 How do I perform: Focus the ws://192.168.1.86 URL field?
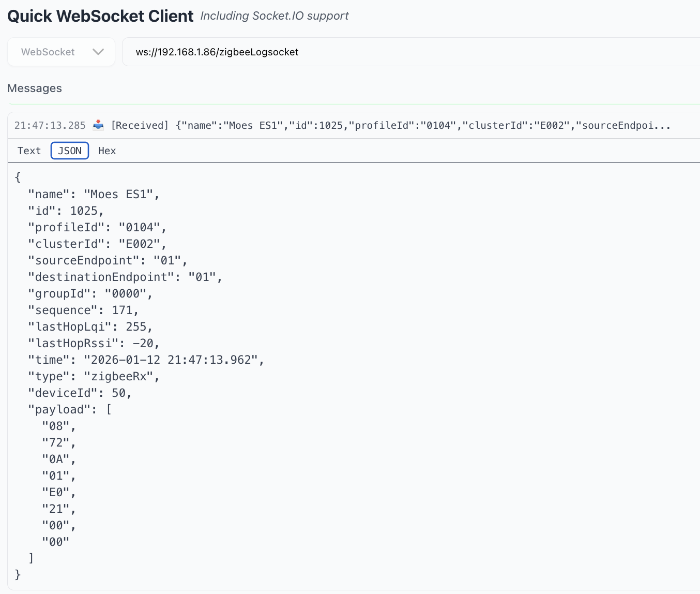(408, 52)
